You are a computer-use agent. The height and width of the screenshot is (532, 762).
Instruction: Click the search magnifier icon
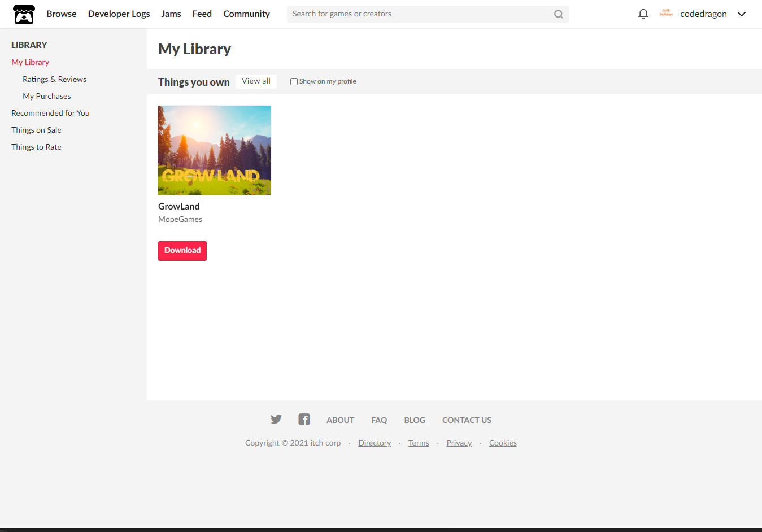[559, 14]
